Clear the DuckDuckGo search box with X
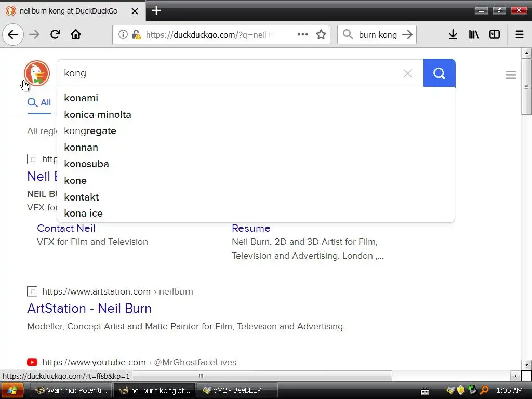 408,73
